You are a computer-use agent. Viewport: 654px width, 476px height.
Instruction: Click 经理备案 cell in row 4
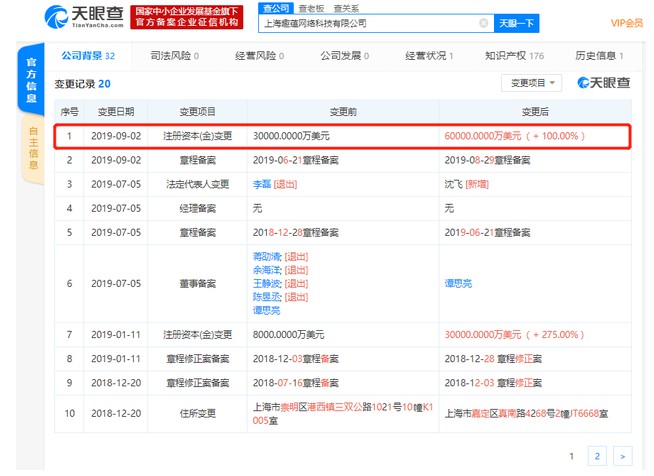click(197, 208)
